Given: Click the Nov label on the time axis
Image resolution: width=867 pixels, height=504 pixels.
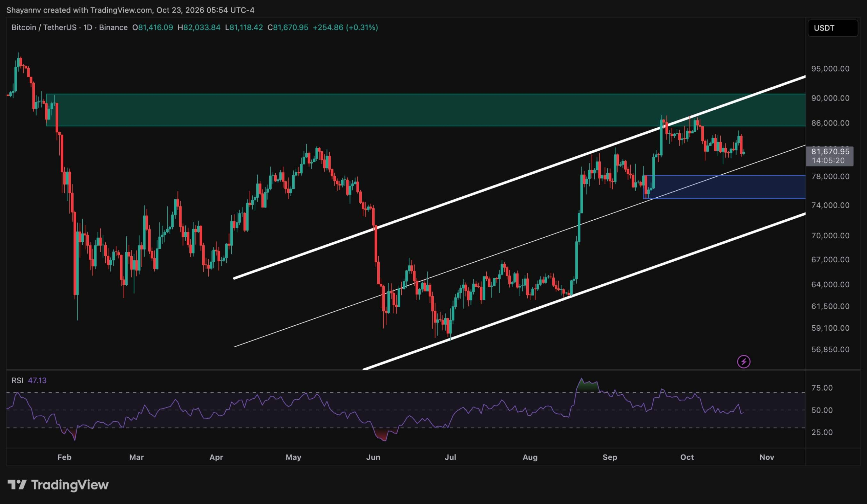Looking at the screenshot, I should [x=767, y=457].
